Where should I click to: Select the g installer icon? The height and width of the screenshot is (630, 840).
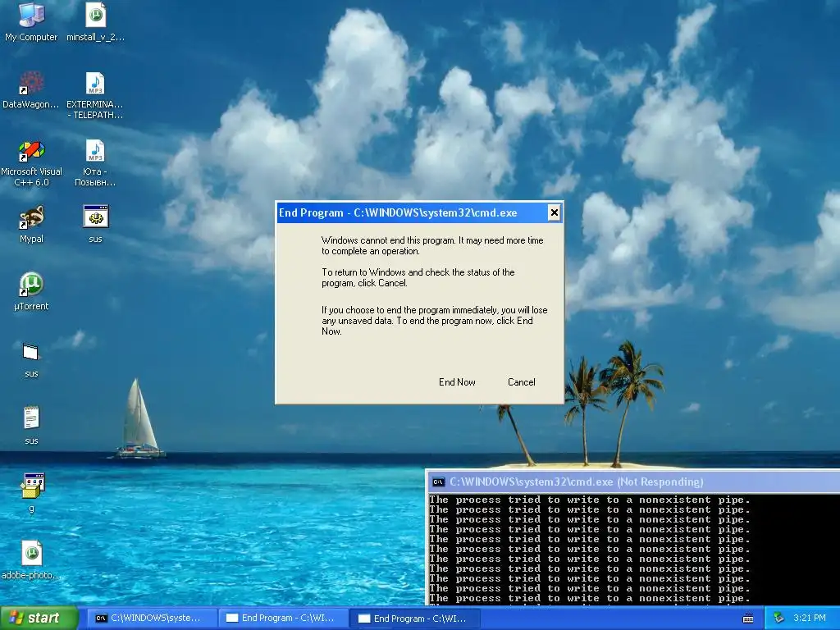(x=31, y=493)
